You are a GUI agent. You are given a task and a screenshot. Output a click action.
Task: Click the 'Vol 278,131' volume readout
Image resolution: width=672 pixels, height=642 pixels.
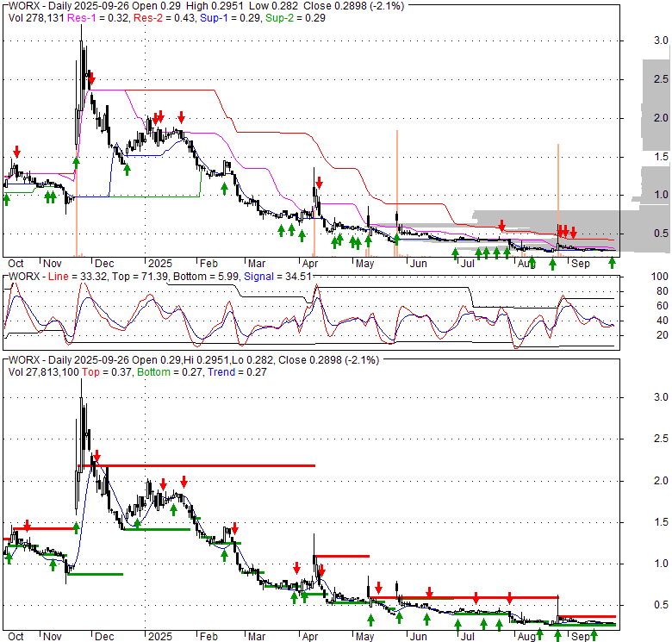pyautogui.click(x=36, y=18)
